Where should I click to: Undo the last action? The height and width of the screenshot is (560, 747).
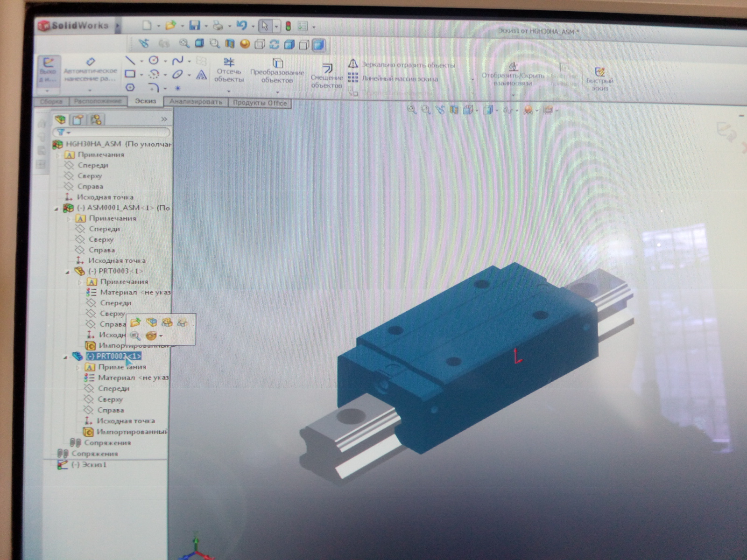tap(241, 25)
